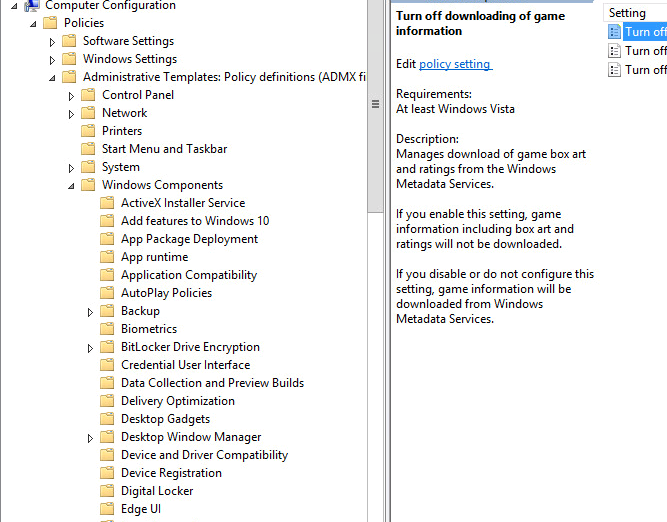Expand the Software Settings node
Viewport: 667px width, 522px height.
(x=52, y=42)
